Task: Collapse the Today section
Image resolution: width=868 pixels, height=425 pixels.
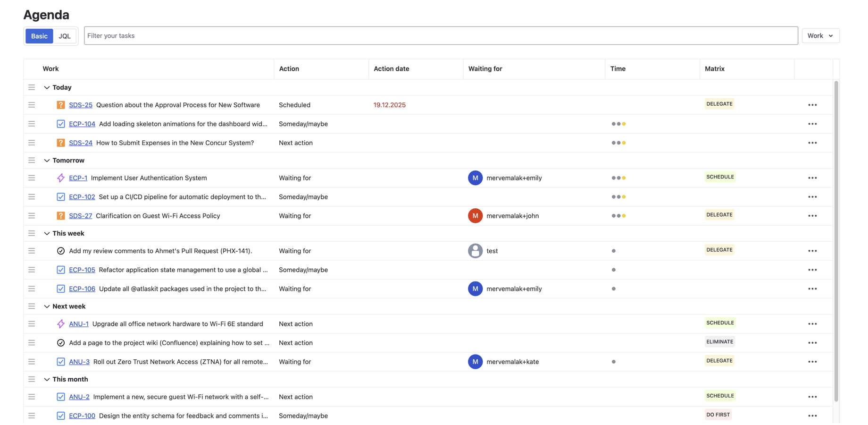Action: pos(47,87)
